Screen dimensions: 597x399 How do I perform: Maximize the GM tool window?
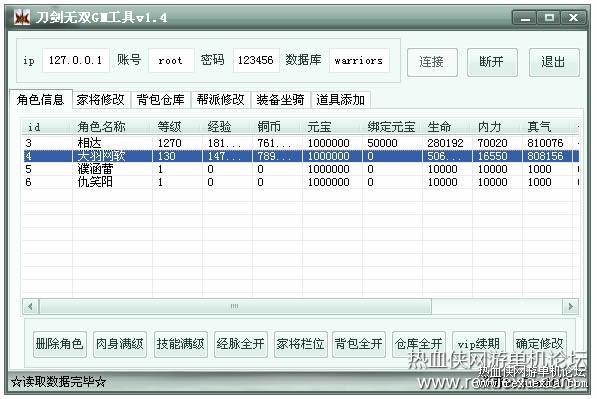pos(549,18)
